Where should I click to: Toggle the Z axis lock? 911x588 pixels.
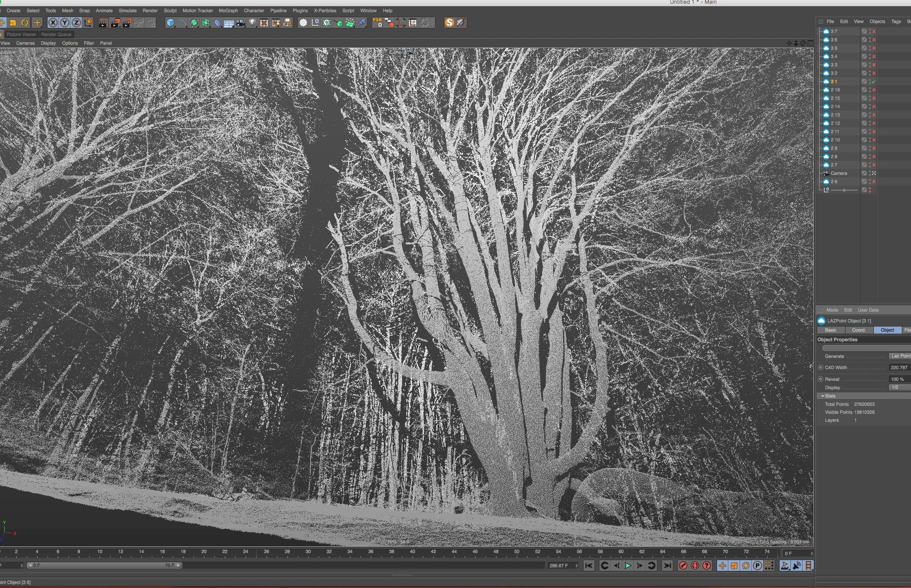(76, 23)
